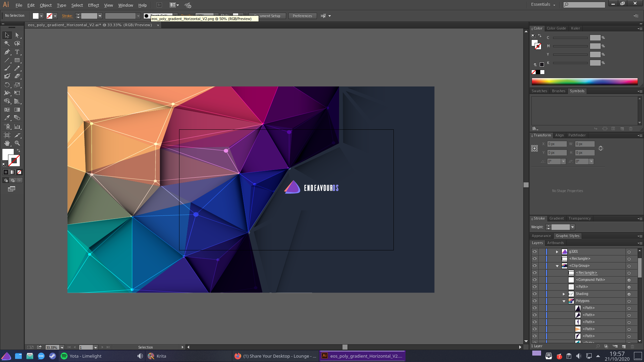Screen dimensions: 644x362
Task: Select the Pen tool
Action: pyautogui.click(x=7, y=52)
